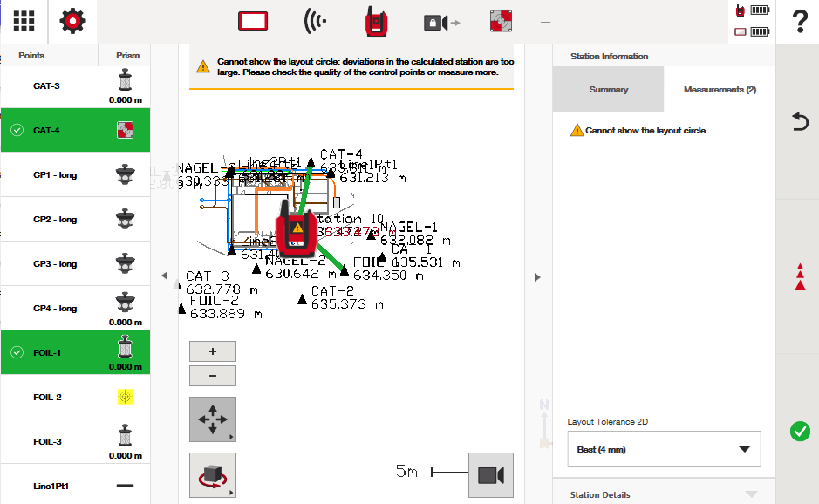The image size is (819, 504).
Task: Open the Layout Tolerance 2D dropdown
Action: coord(664,449)
